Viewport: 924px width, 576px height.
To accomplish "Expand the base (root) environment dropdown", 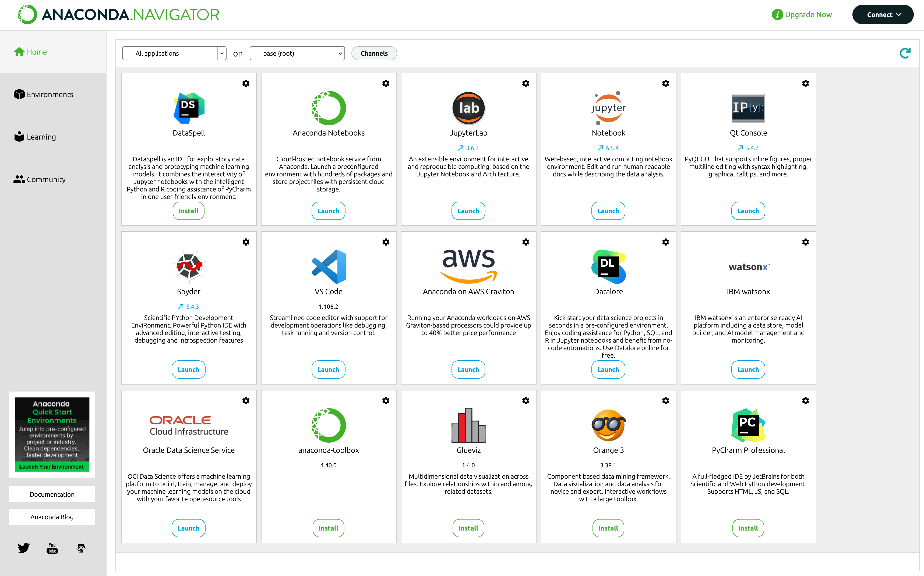I will tap(297, 53).
